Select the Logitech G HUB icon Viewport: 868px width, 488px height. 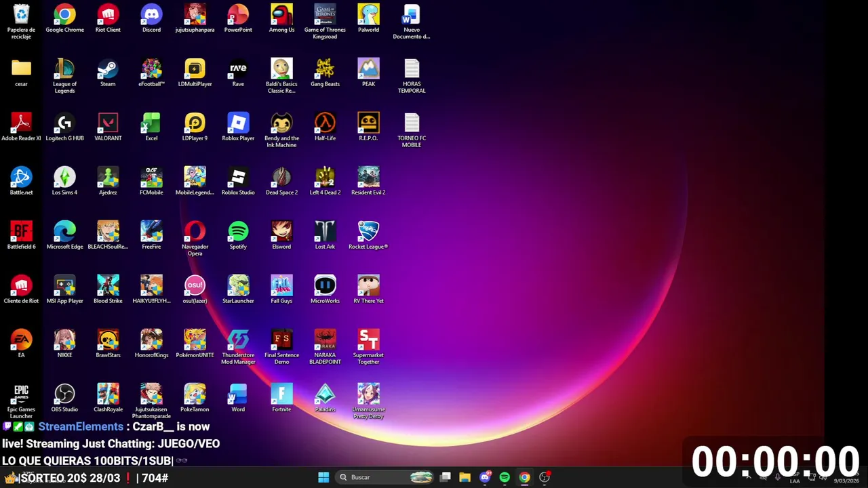pyautogui.click(x=64, y=127)
